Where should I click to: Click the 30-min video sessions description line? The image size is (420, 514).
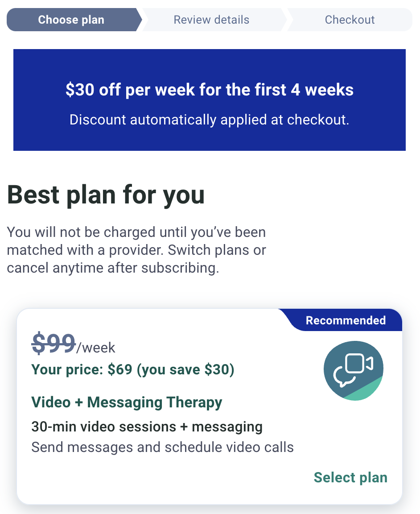tap(147, 427)
